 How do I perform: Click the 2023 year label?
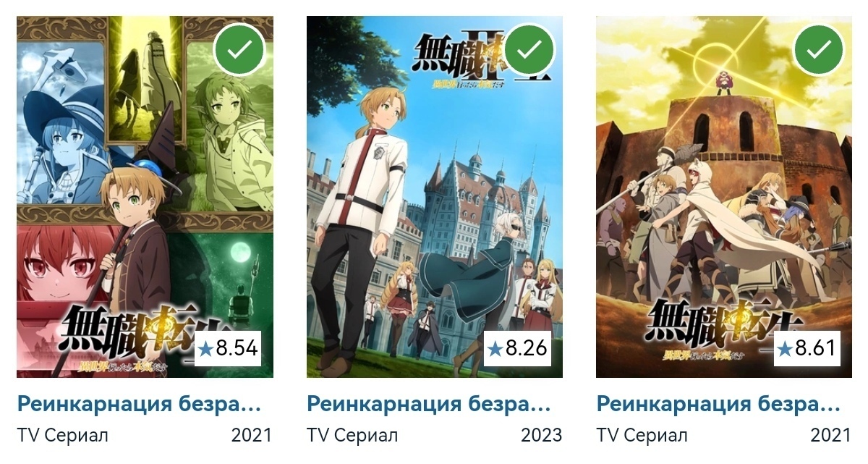(541, 436)
